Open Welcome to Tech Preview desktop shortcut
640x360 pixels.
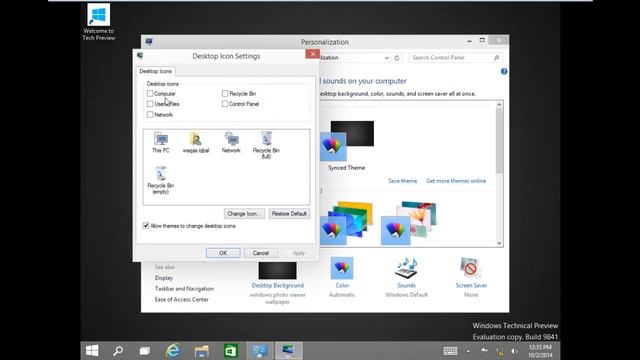tap(99, 22)
